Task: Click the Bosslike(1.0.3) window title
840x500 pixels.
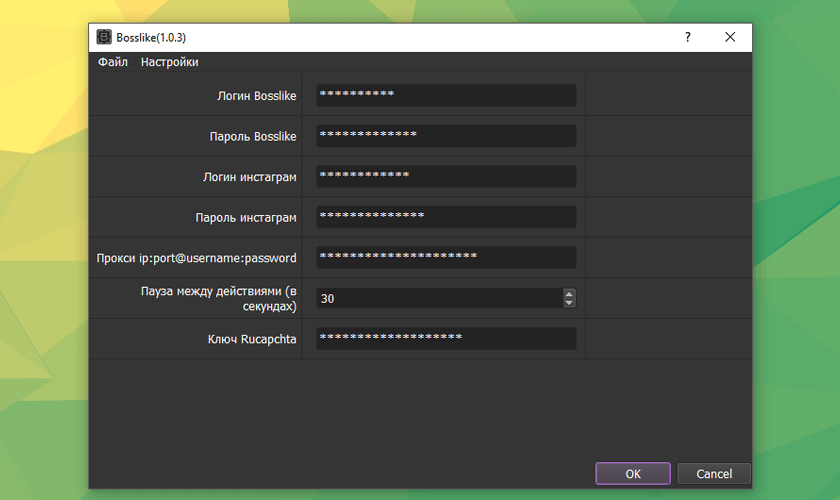Action: [151, 38]
